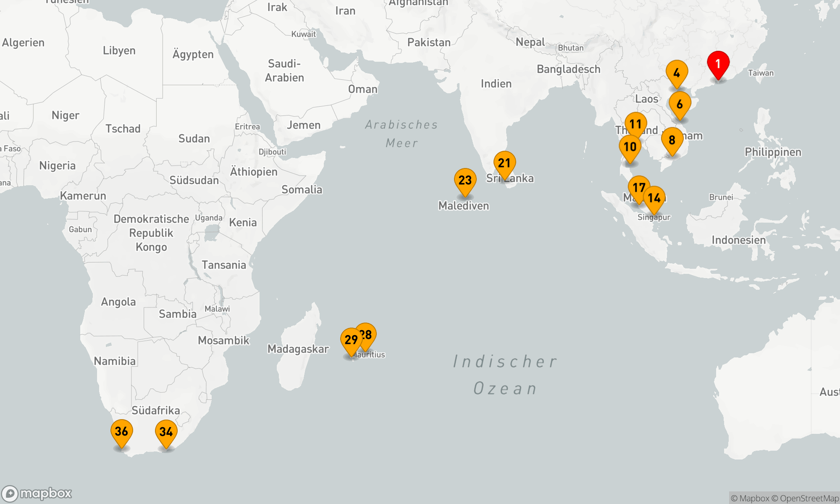This screenshot has width=840, height=504.
Task: Select the orange marker numbered 4
Action: 677,73
